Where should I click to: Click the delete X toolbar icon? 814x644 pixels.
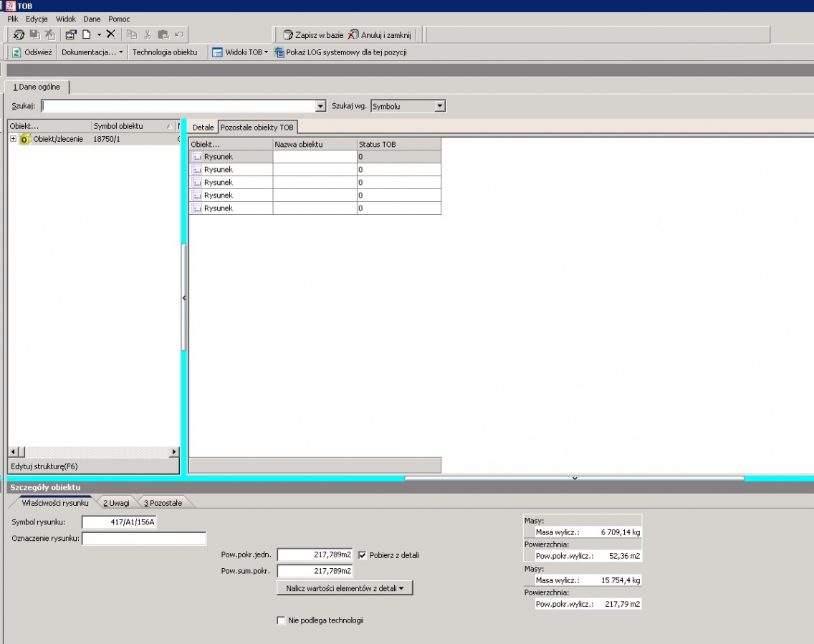(110, 34)
